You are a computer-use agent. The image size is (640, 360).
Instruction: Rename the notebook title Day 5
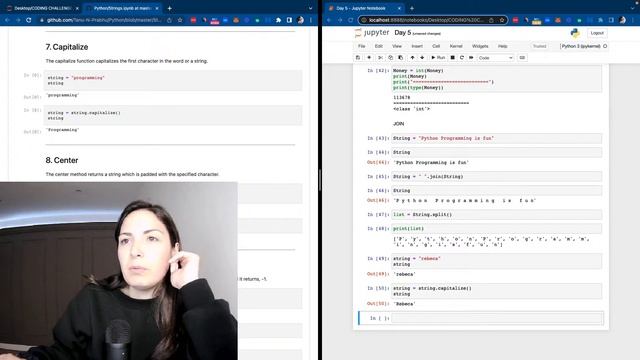click(x=402, y=33)
